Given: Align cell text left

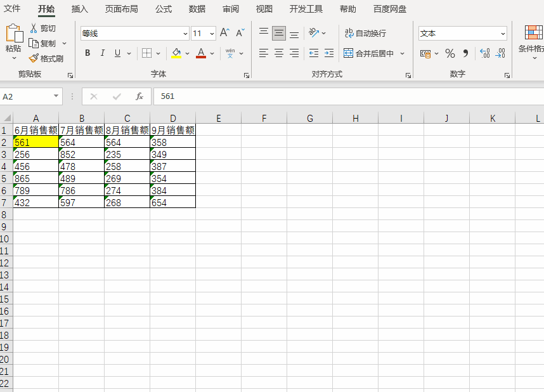Looking at the screenshot, I should [x=264, y=53].
